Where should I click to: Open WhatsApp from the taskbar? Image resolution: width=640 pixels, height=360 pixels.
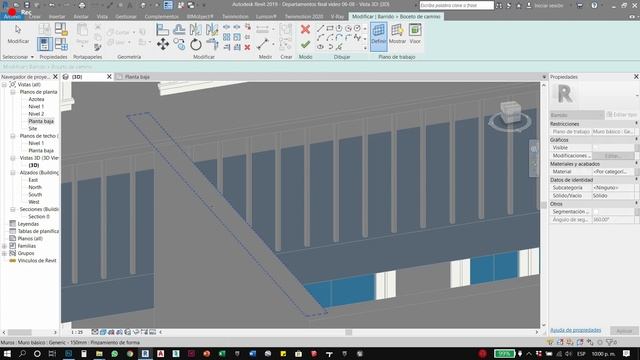coord(114,353)
